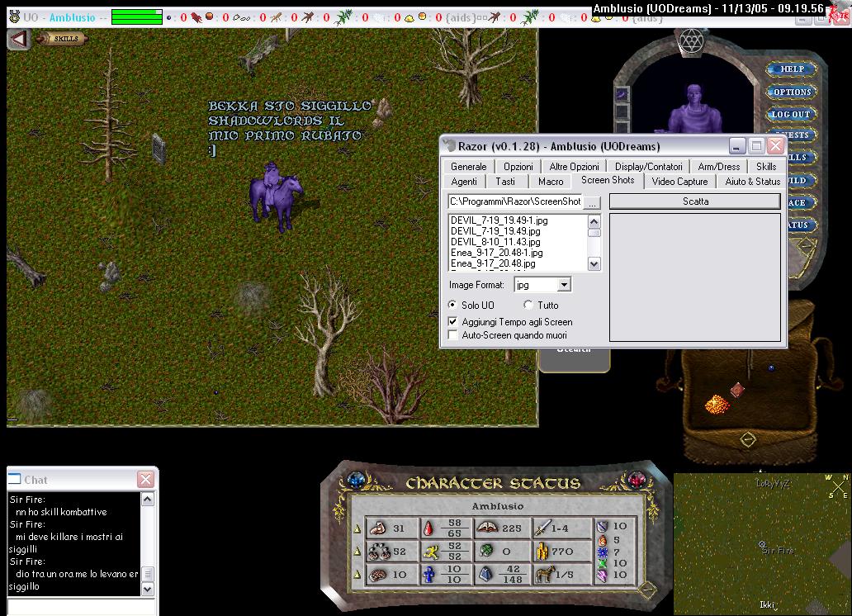Open the Tasti tab

[504, 182]
